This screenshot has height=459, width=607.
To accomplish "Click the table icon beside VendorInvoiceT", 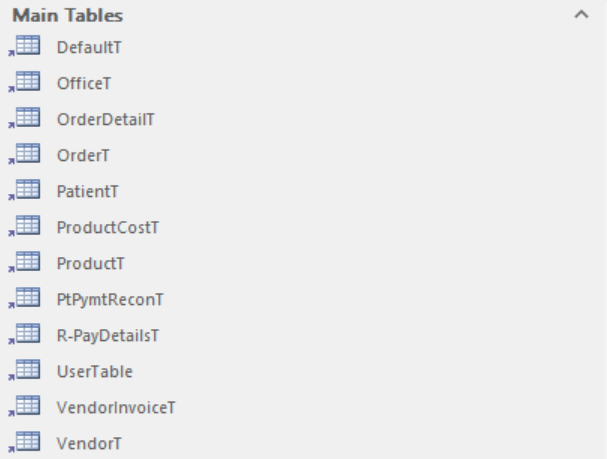I will point(27,406).
